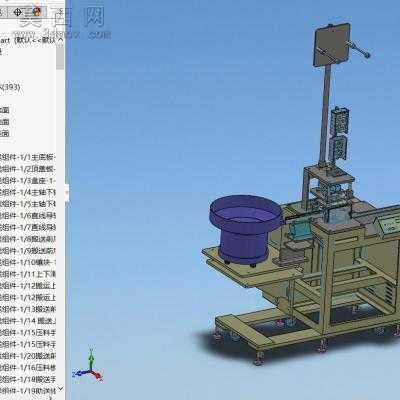
Task: Select the component 1/10镶块 in the tree
Action: pyautogui.click(x=28, y=262)
